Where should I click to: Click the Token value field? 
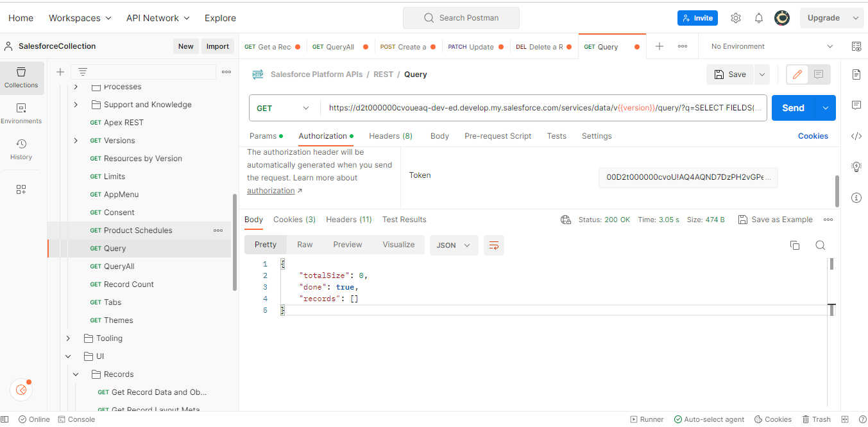click(688, 178)
